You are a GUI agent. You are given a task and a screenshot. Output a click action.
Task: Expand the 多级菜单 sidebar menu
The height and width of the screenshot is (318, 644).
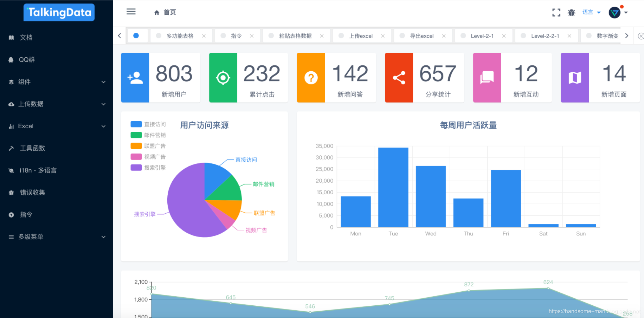pos(30,236)
